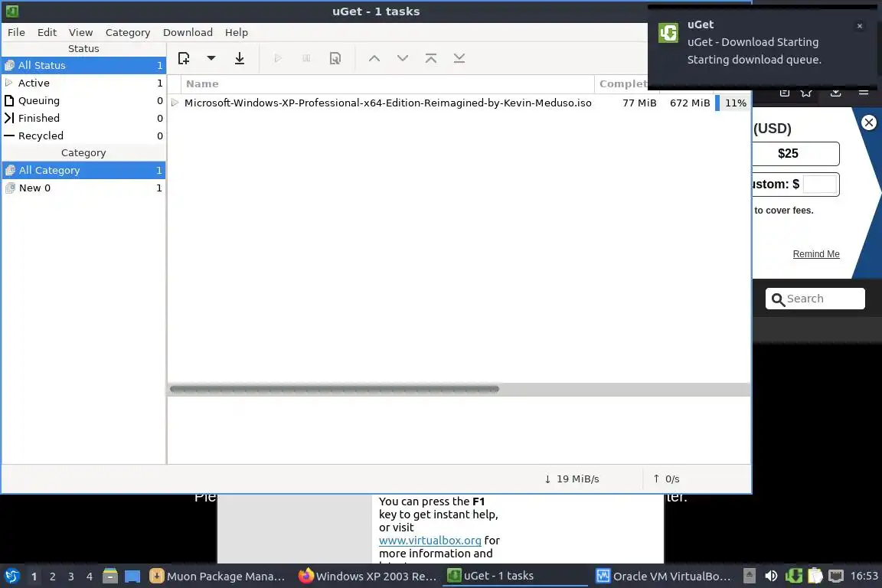Select the Microsoft-Windows-XP-Professional ISO download row
Viewport: 882px width, 588px height.
(459, 103)
